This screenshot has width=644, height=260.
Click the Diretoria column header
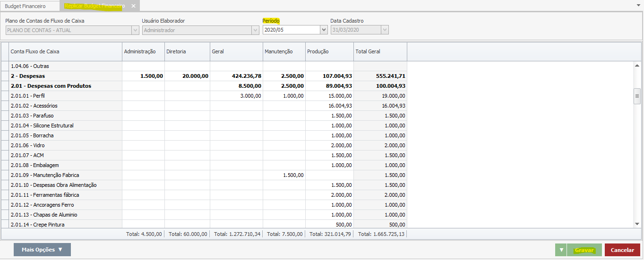[x=187, y=51]
